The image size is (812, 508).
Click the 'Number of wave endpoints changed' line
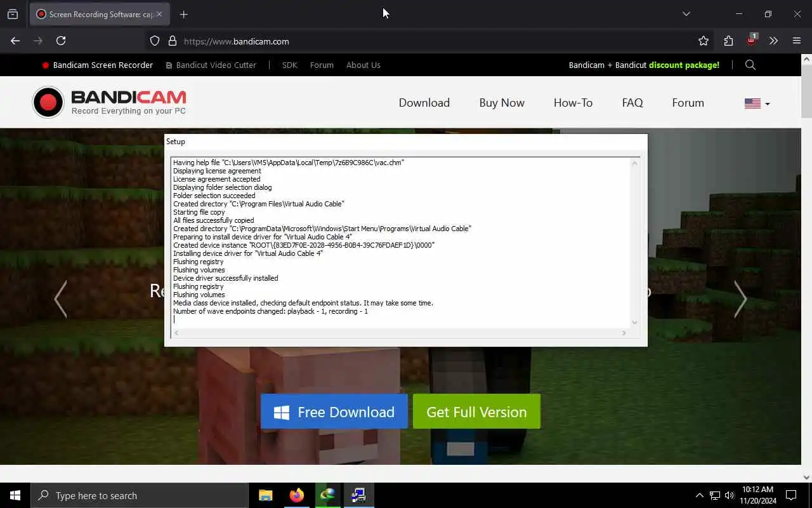(x=270, y=311)
